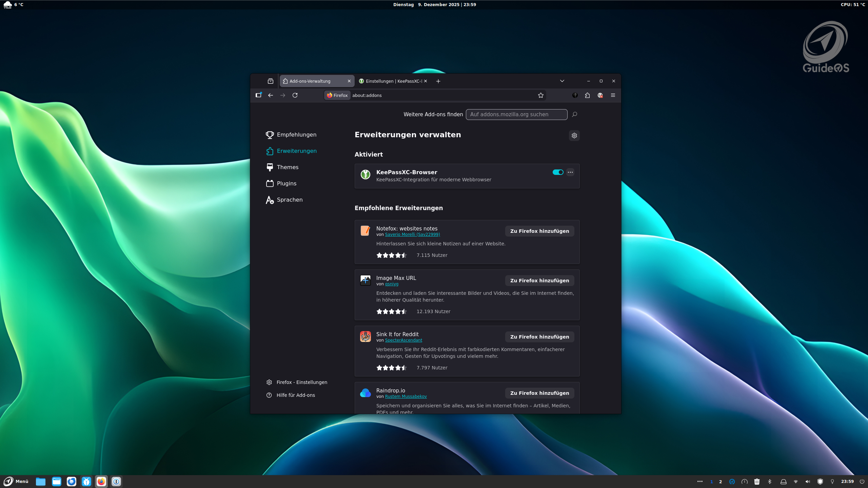Open Firefox View in tab bar
This screenshot has height=488, width=868.
pyautogui.click(x=270, y=81)
